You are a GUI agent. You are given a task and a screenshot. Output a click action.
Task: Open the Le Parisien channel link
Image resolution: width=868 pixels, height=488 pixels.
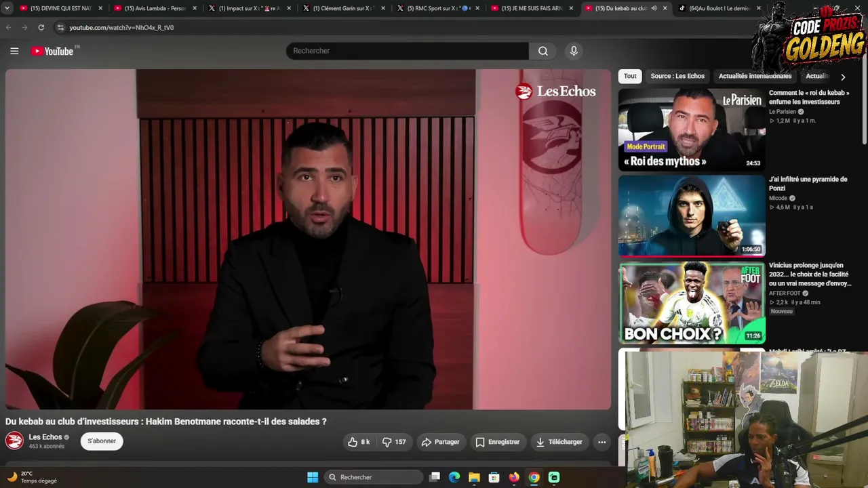(783, 112)
